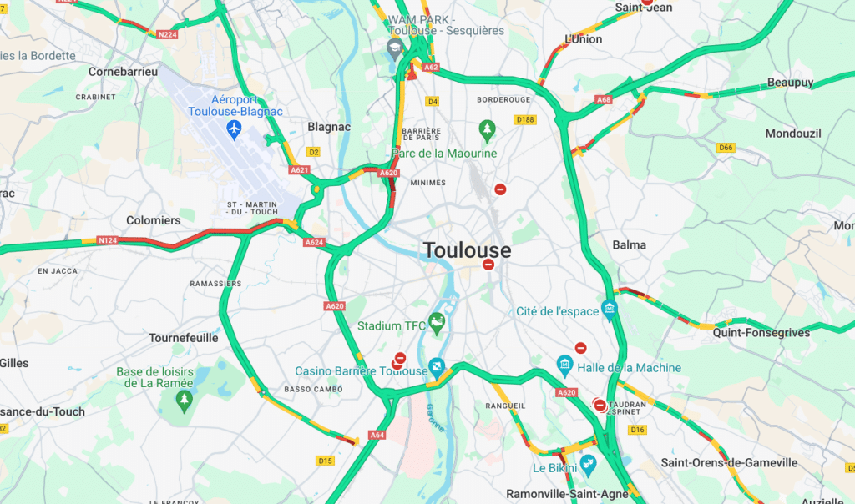The width and height of the screenshot is (855, 504).
Task: Click the WAM PARK graduation cap marker
Action: coord(395,49)
